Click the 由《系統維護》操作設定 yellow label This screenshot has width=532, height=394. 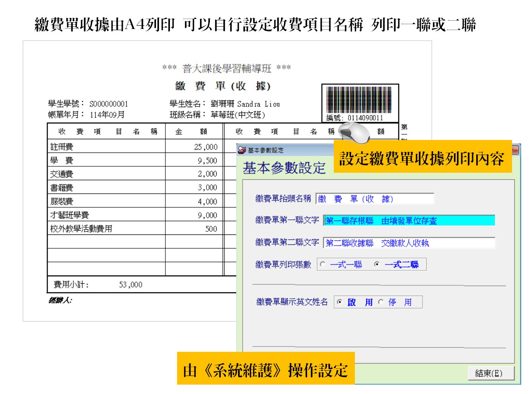266,370
